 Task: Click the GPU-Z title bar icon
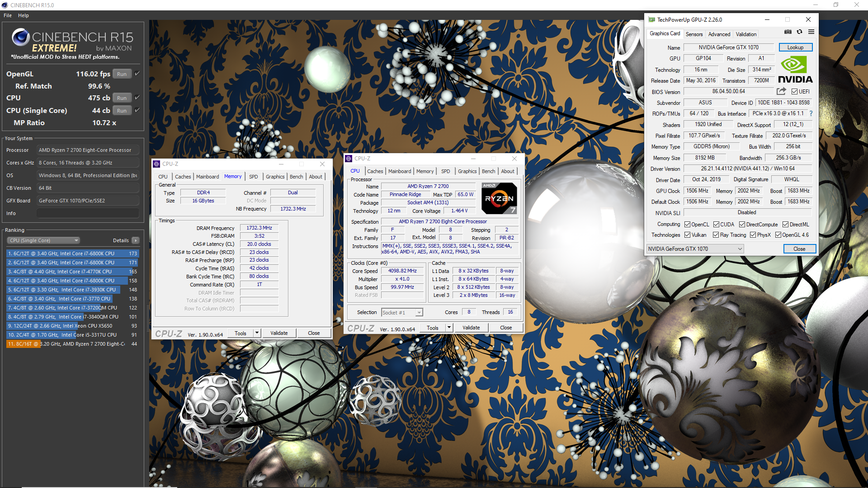click(651, 19)
